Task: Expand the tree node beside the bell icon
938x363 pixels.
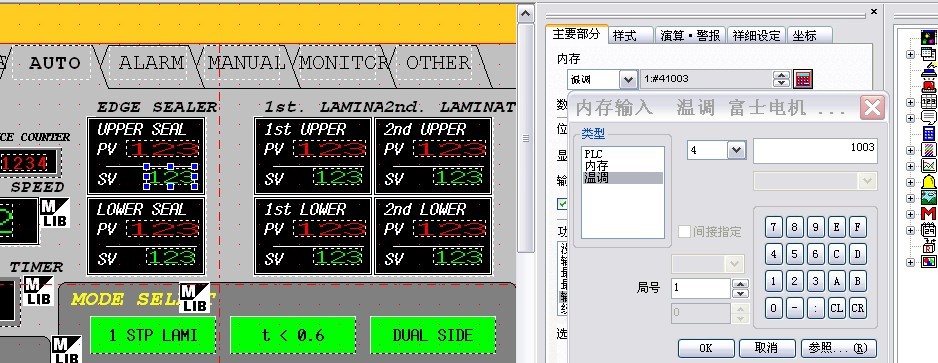Action: click(x=910, y=182)
